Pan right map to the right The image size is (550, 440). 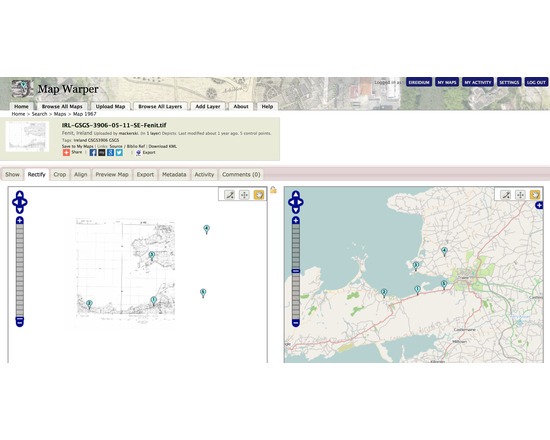point(300,202)
